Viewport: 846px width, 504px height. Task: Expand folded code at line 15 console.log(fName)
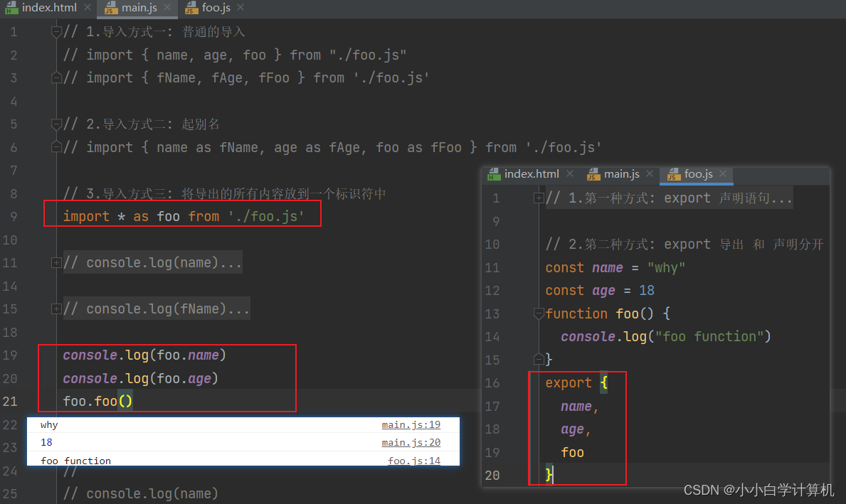(x=56, y=309)
